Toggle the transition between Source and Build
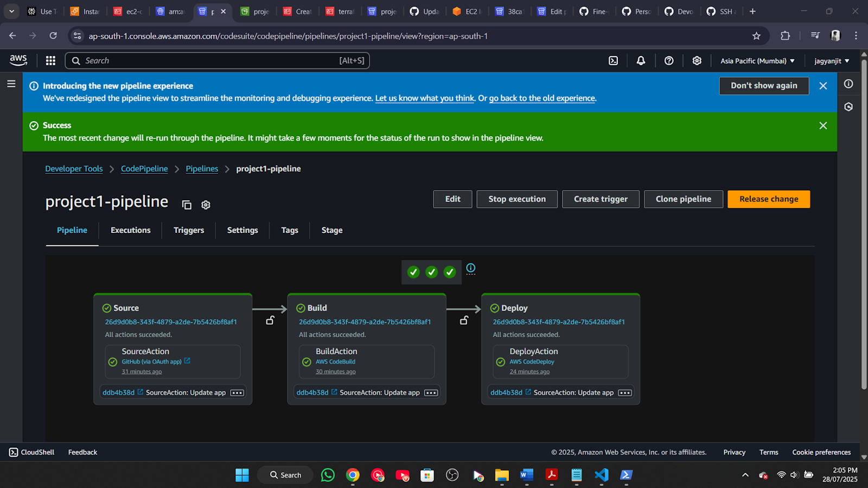This screenshot has width=868, height=488. click(x=270, y=321)
